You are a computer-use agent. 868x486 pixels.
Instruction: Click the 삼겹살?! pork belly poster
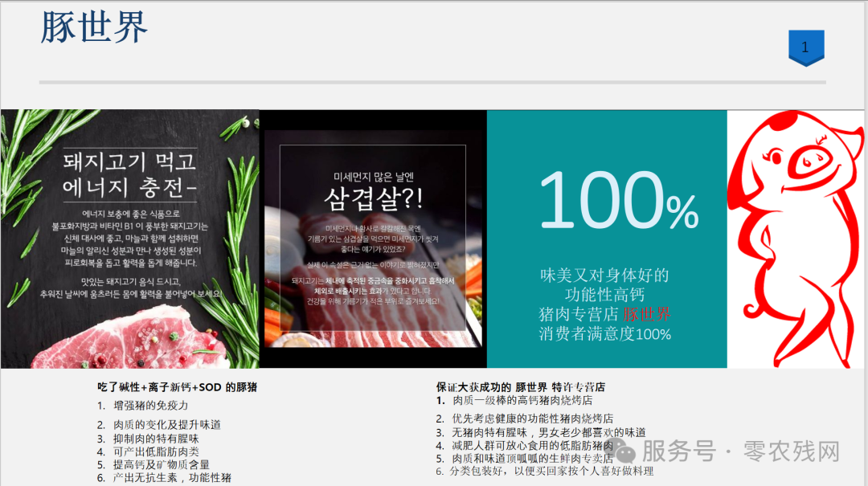373,239
